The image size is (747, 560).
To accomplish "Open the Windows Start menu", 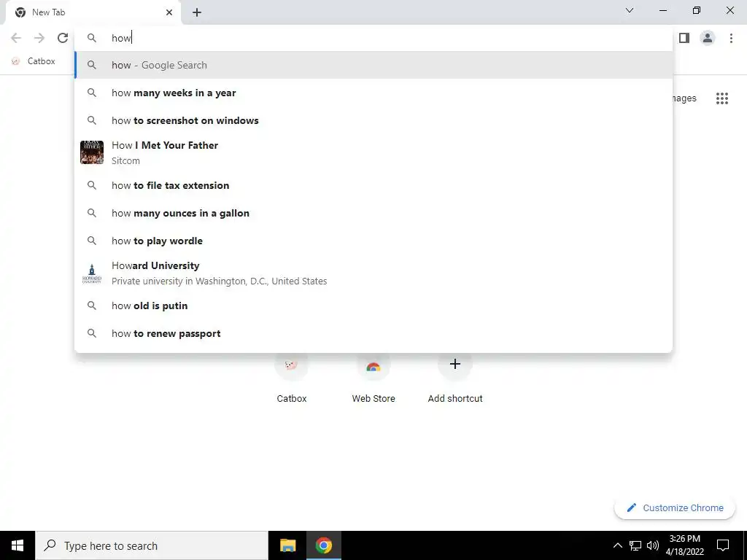I will pyautogui.click(x=18, y=545).
